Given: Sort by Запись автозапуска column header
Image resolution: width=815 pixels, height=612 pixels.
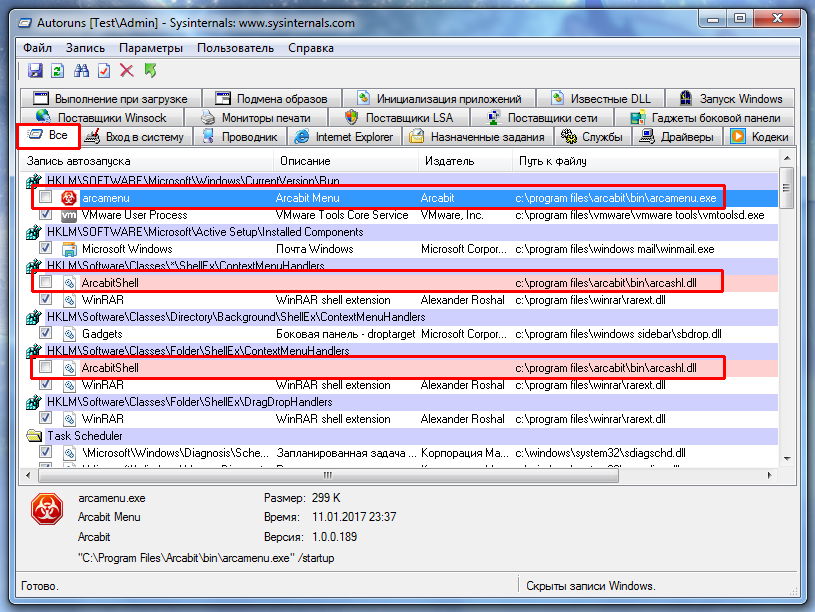Looking at the screenshot, I should 146,161.
